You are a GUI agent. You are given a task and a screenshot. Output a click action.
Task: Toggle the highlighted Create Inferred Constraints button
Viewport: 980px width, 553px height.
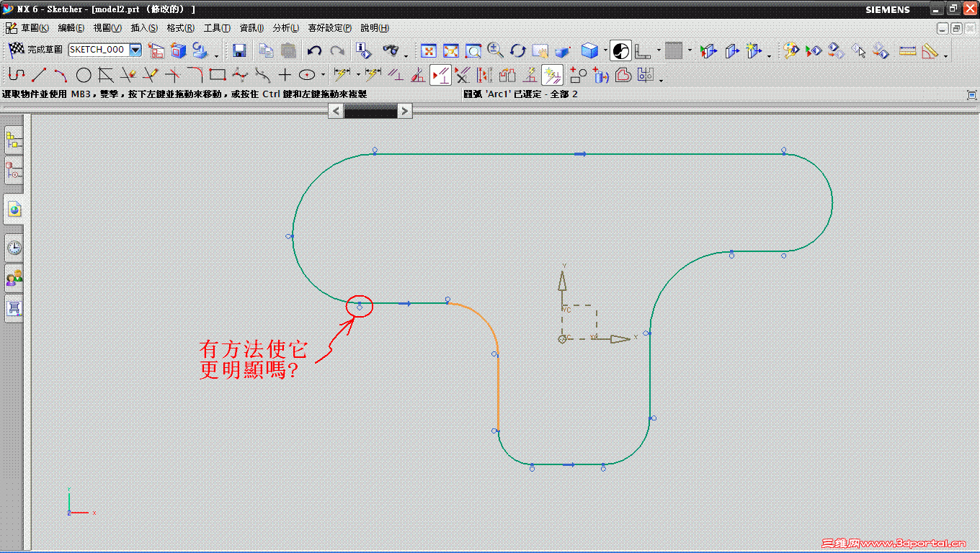[553, 74]
